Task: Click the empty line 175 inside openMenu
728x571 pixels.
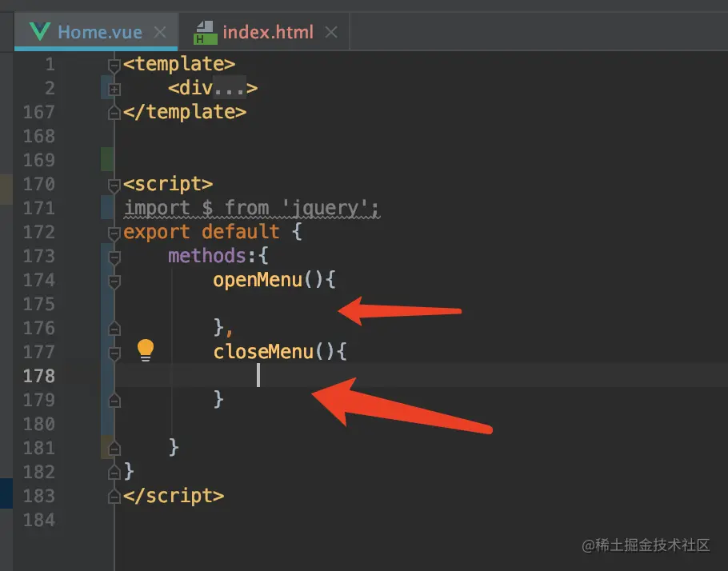Action: [x=421, y=304]
